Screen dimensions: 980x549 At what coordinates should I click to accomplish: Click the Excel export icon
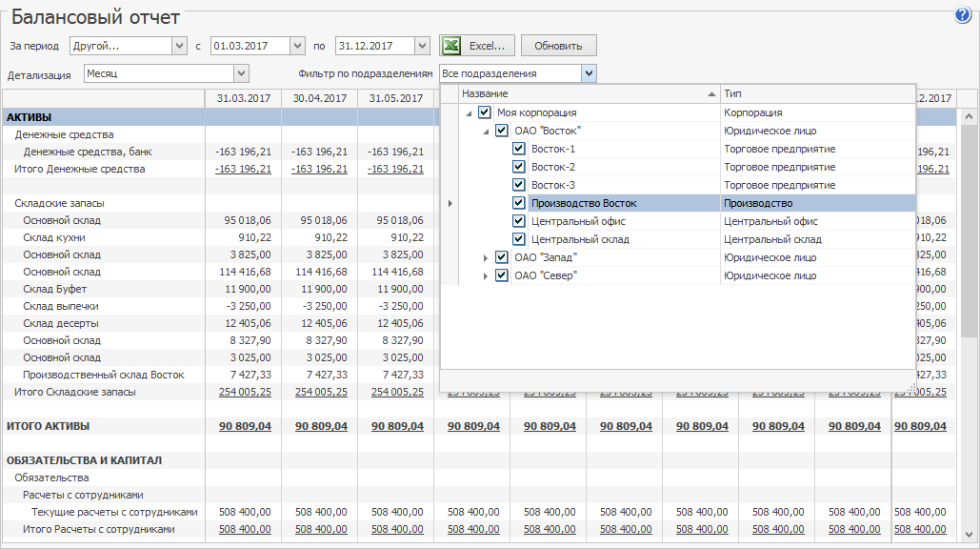(x=451, y=46)
